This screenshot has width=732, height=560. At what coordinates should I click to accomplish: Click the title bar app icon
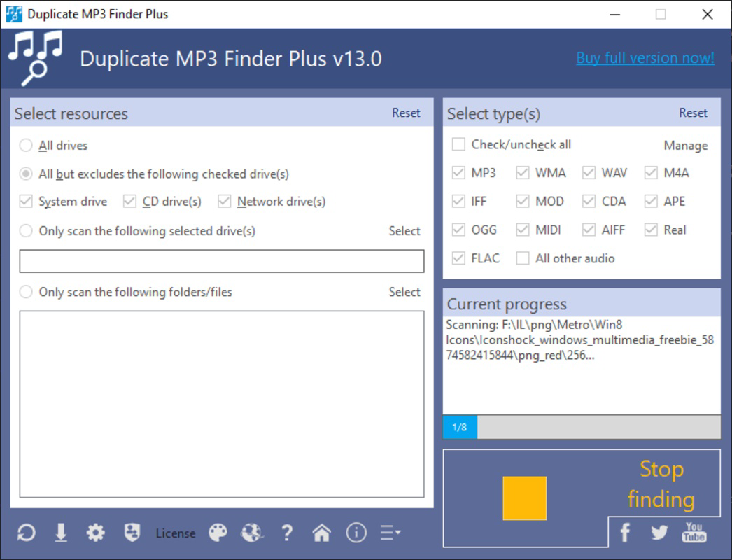pos(14,14)
